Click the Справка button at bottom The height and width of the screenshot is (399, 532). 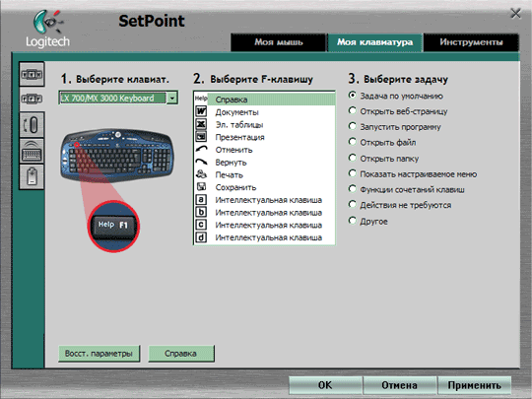coord(181,354)
